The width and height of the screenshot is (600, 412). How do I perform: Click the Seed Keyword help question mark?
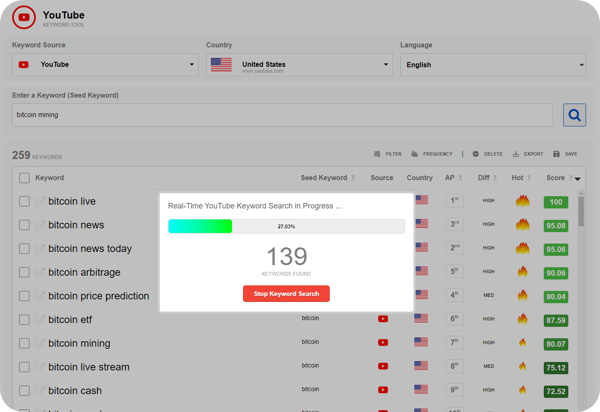pos(353,178)
